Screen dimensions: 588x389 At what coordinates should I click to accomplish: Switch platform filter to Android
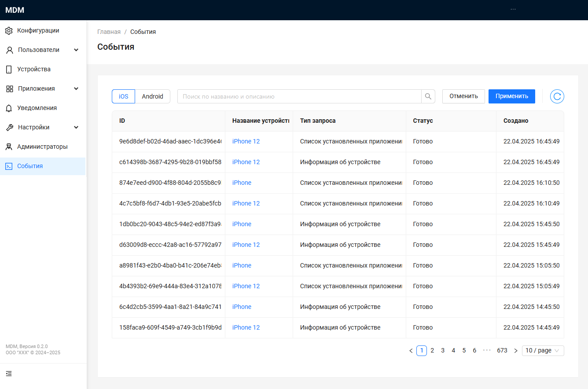pos(152,96)
